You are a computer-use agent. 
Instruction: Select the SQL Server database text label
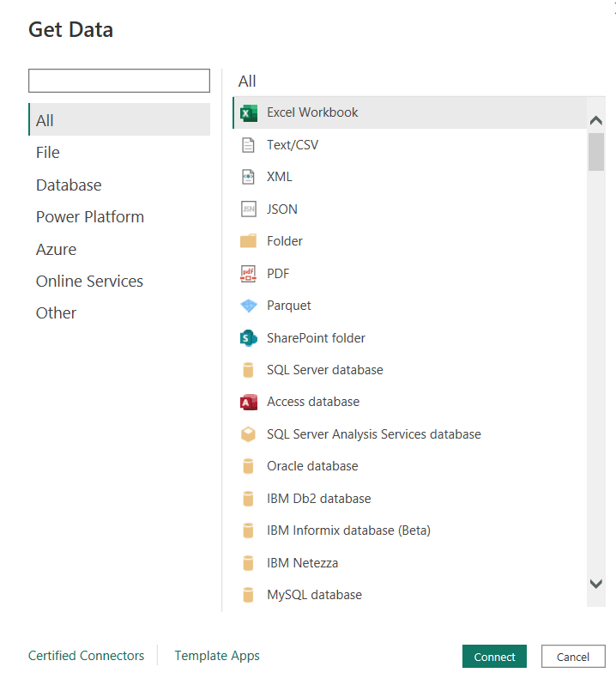point(325,370)
